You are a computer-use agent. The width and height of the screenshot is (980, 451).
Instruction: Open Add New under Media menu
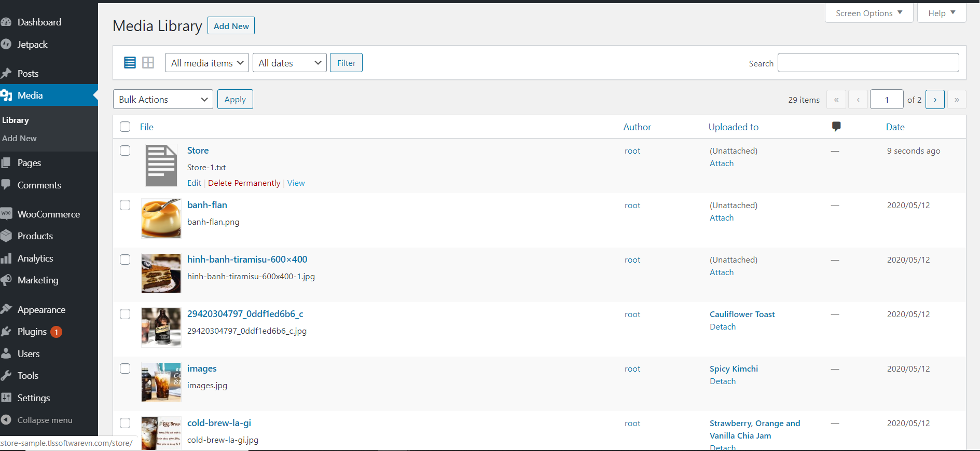tap(19, 139)
